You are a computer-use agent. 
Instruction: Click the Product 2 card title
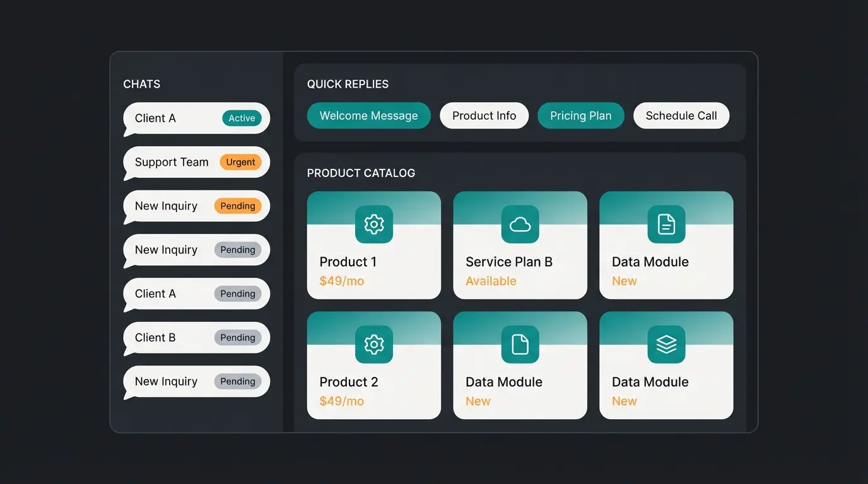(349, 382)
